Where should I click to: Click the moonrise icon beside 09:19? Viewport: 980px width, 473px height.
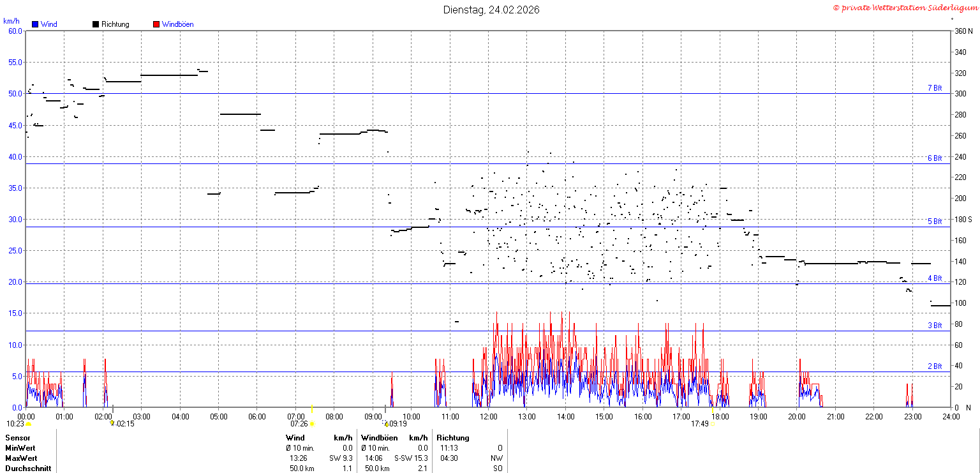click(385, 424)
